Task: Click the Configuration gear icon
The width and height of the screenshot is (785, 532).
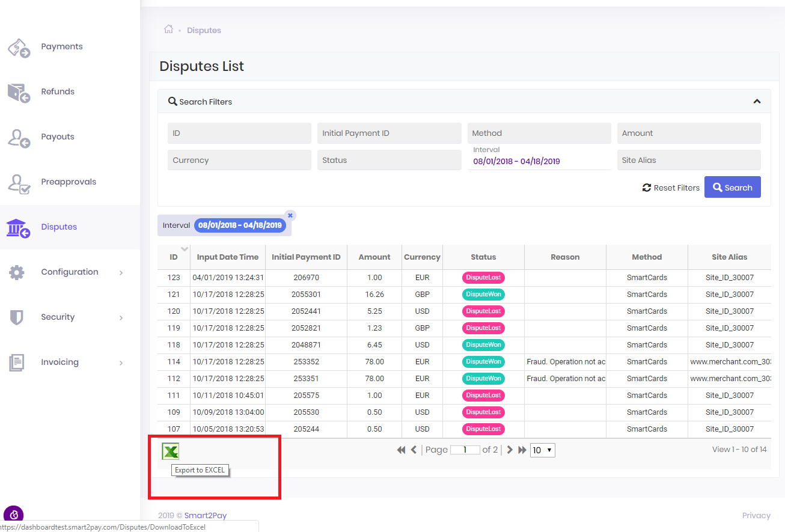Action: (17, 272)
